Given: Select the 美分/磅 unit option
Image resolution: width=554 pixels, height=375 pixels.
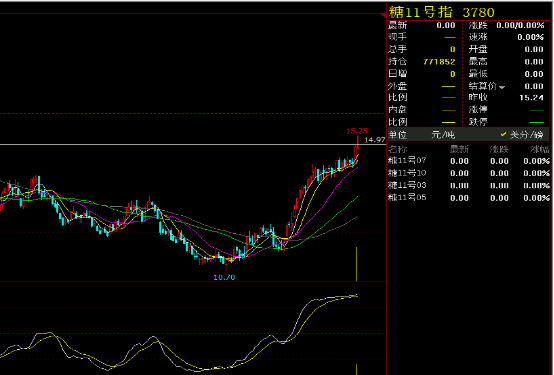Looking at the screenshot, I should point(526,135).
